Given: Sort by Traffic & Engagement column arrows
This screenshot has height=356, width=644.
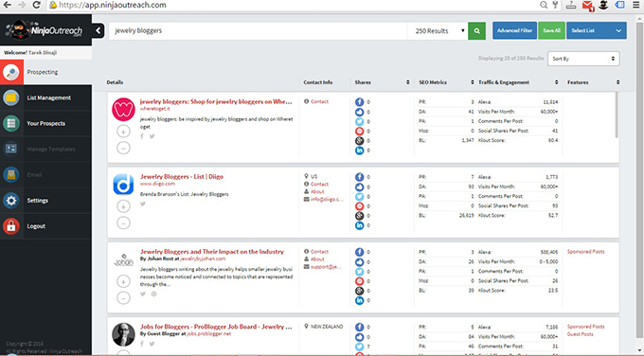Looking at the screenshot, I should tap(557, 82).
